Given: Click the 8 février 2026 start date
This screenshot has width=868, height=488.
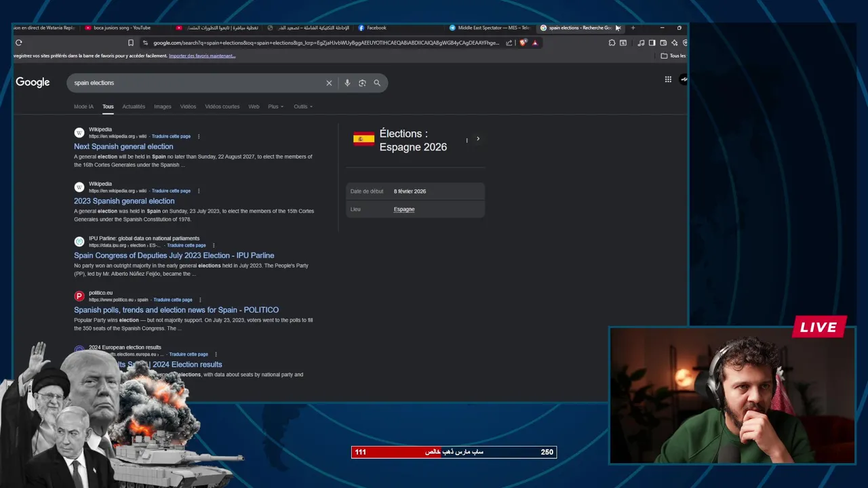Looking at the screenshot, I should [410, 191].
